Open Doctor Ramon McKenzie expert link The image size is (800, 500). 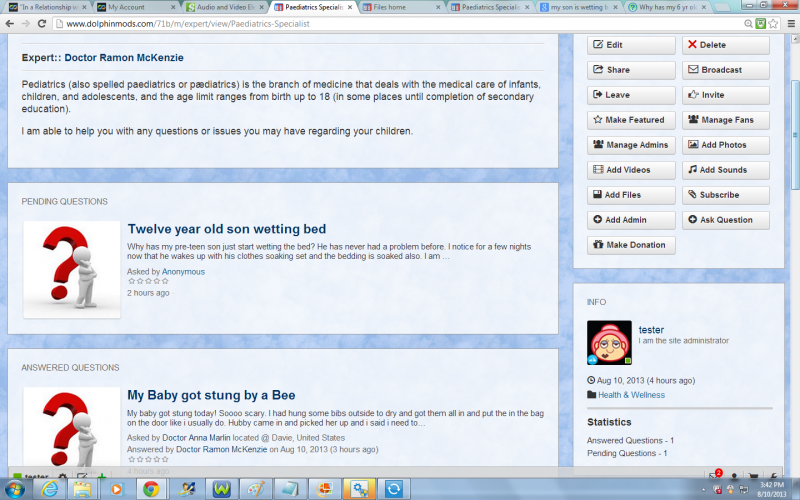point(124,58)
